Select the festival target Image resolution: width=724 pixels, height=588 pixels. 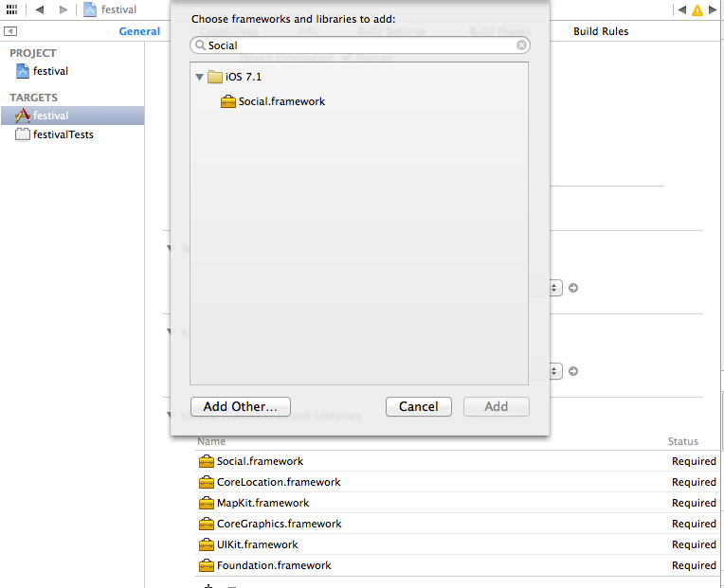[72, 116]
